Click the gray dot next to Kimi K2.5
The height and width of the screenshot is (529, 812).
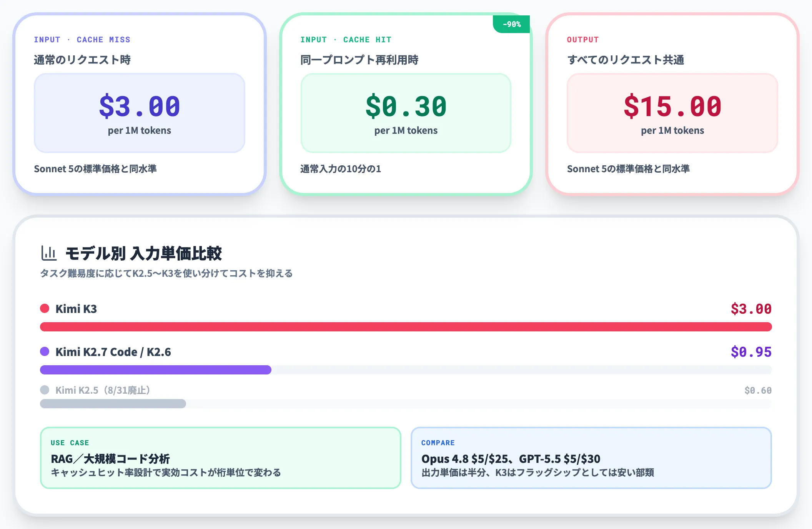pos(45,390)
